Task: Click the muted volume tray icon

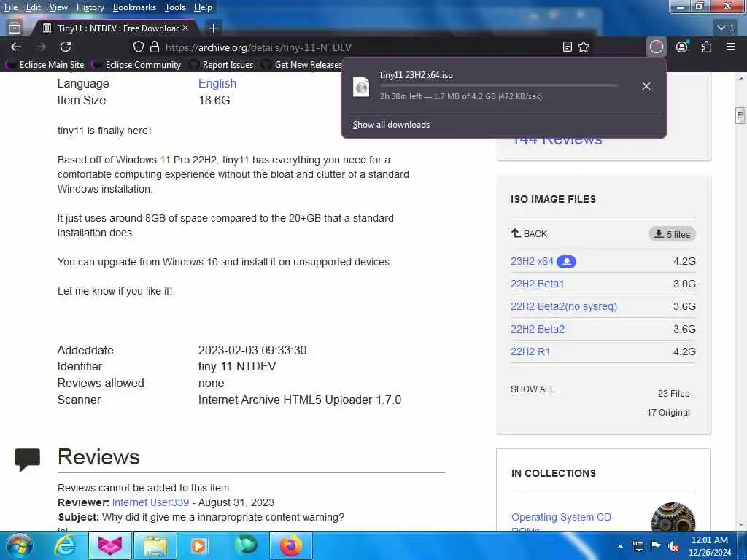Action: [673, 547]
